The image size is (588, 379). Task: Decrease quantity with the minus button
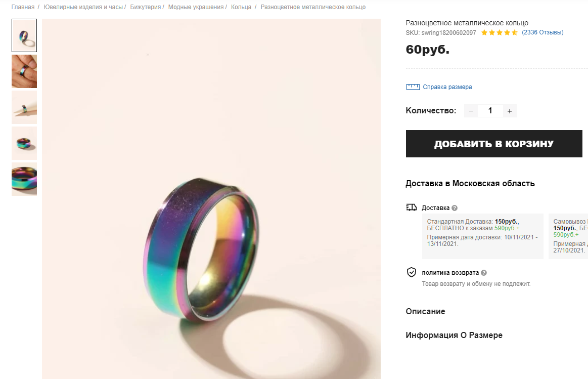tap(471, 111)
